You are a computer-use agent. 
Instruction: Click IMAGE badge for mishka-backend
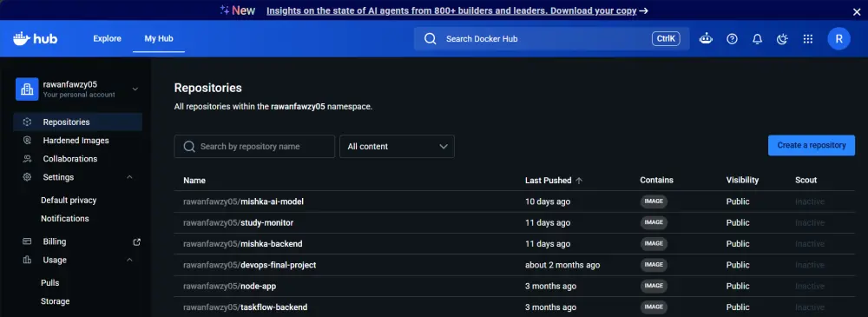[x=654, y=244]
